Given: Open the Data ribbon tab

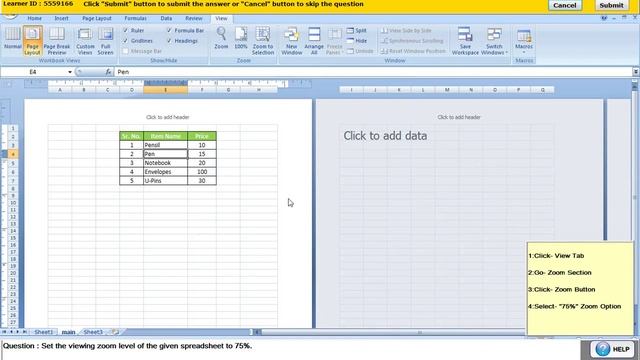Looking at the screenshot, I should (166, 18).
